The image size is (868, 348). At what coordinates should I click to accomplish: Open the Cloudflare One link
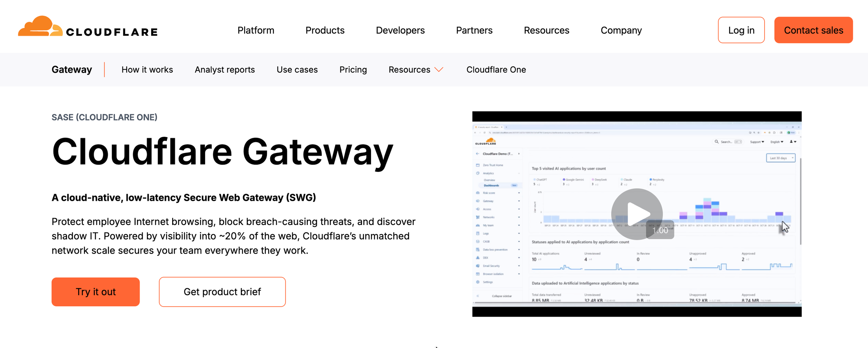coord(496,69)
